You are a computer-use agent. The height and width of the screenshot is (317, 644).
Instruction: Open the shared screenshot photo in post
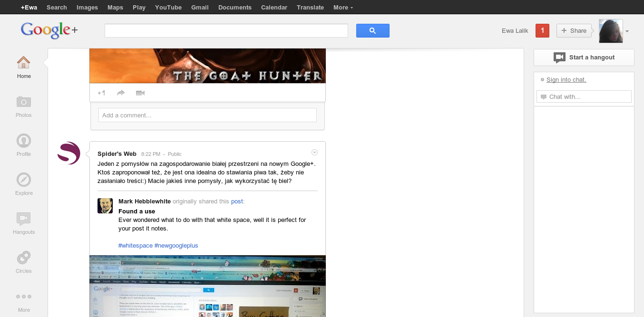pyautogui.click(x=207, y=286)
